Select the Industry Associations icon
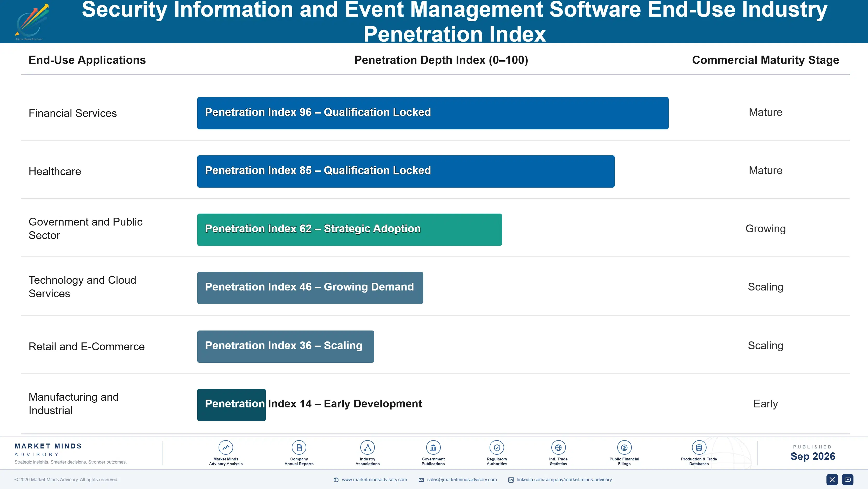This screenshot has width=868, height=489. tap(368, 447)
